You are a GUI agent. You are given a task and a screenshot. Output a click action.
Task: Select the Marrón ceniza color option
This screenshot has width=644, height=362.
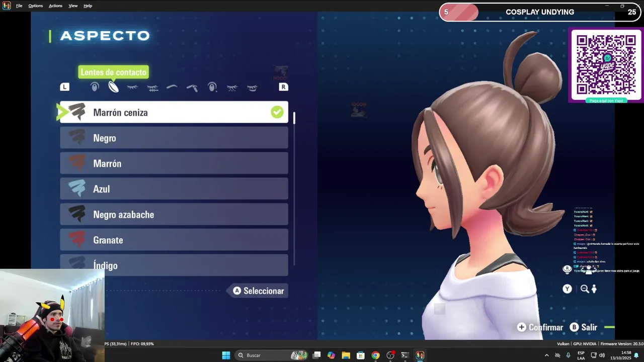click(x=174, y=112)
